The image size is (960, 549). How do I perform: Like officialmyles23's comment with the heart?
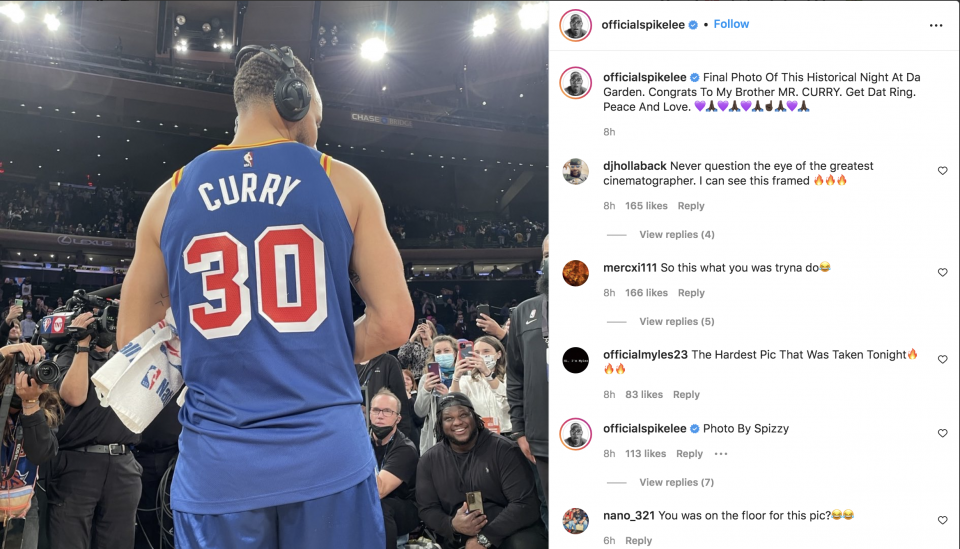(x=942, y=359)
